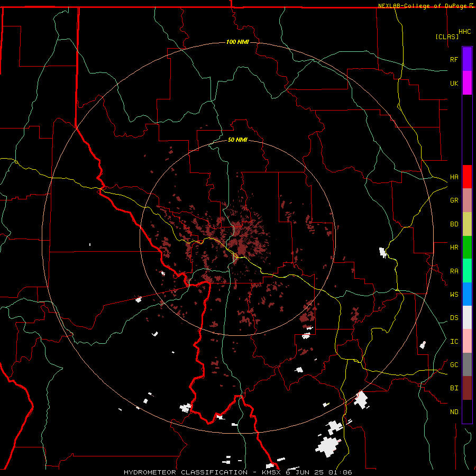
Task: Click the RA legend label
Action: coord(454,271)
